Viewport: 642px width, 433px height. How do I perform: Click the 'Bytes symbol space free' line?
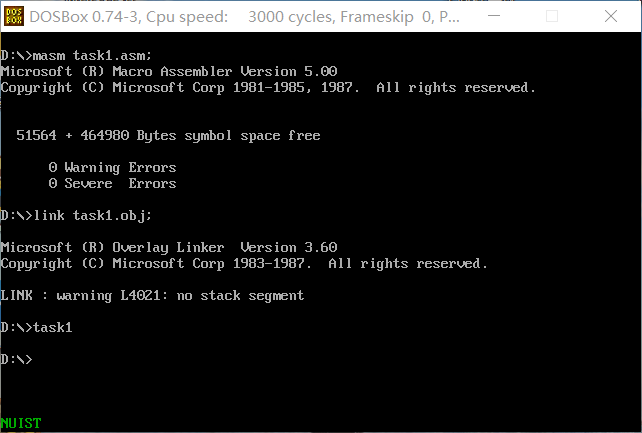tap(168, 135)
